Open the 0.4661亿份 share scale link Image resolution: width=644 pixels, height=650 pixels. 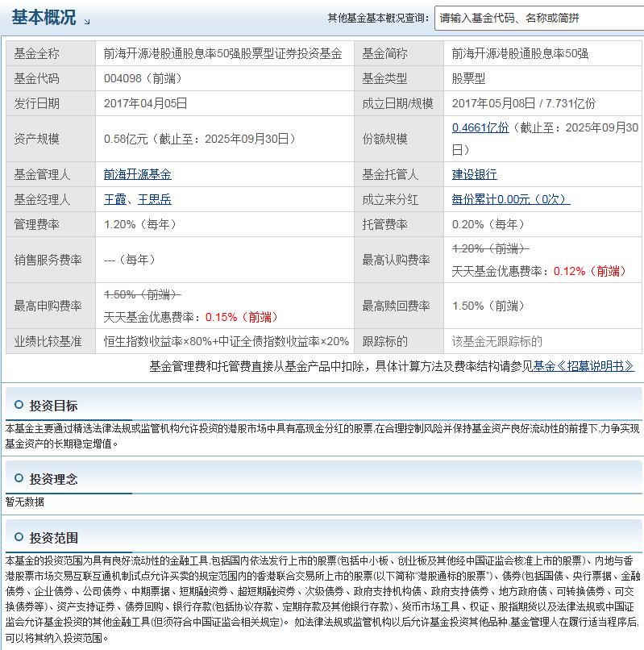tap(480, 127)
